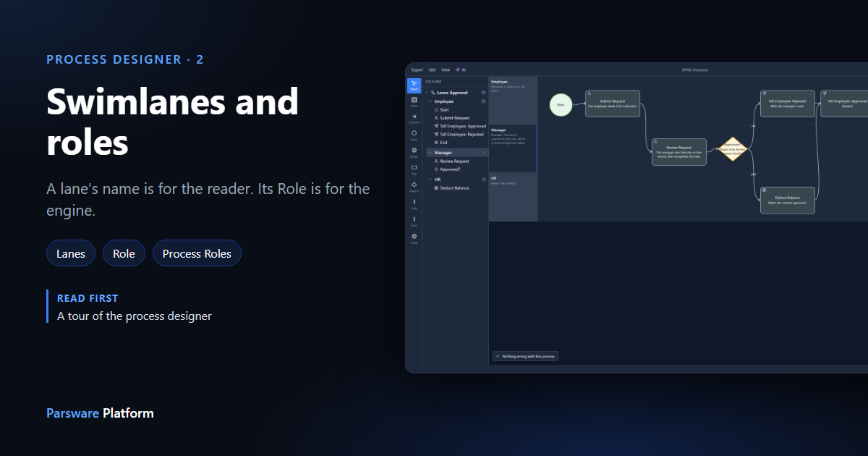
Task: Click the Process Roles tag pill
Action: pos(197,253)
